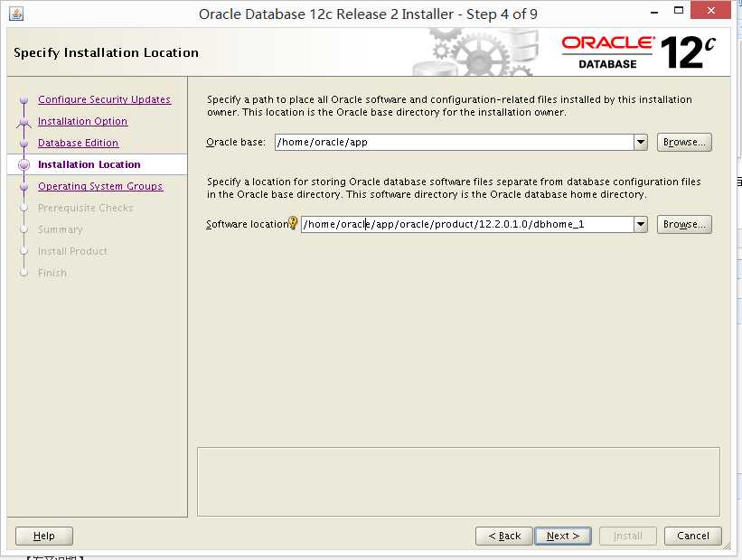
Task: Click the Installation Option step bullet
Action: 23,122
